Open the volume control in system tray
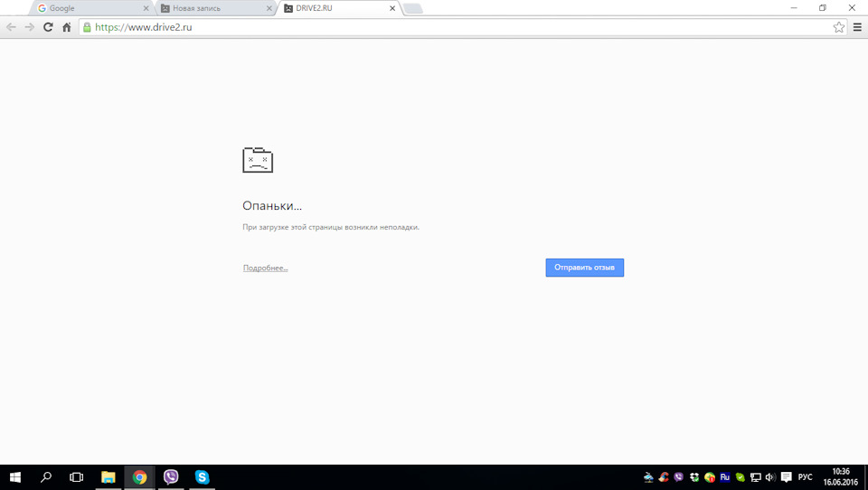The width and height of the screenshot is (868, 490). tap(770, 477)
